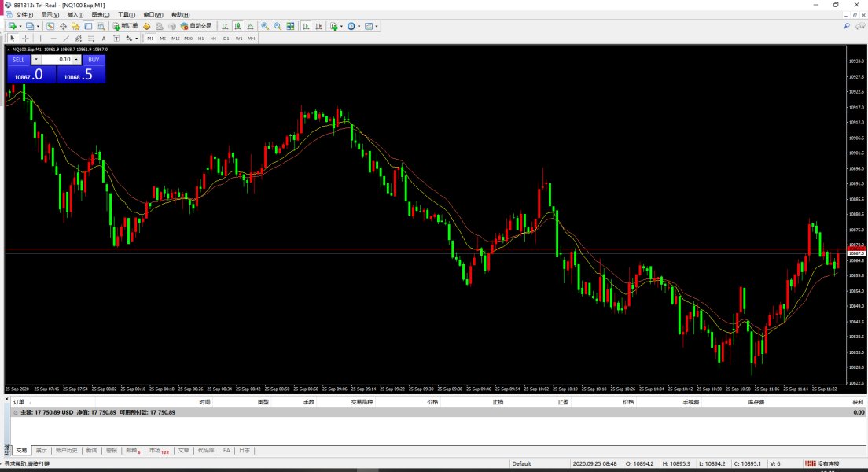
Task: Zoom out of the chart
Action: [x=278, y=26]
